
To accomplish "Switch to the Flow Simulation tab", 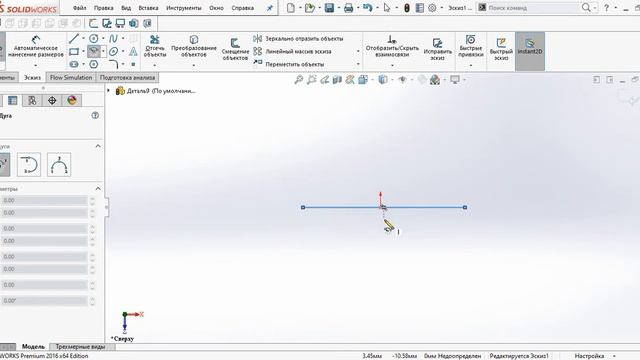I will (x=71, y=78).
